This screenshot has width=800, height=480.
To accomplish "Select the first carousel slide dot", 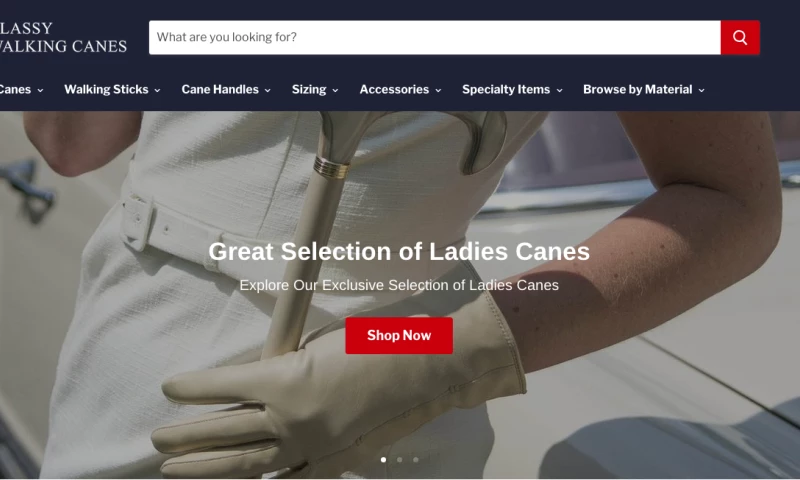I will point(383,460).
